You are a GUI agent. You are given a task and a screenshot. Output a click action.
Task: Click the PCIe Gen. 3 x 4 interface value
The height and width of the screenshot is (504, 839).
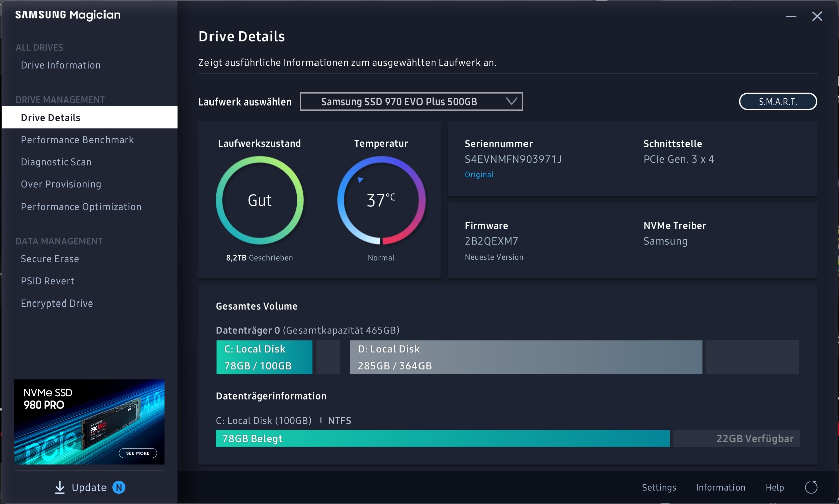[679, 159]
